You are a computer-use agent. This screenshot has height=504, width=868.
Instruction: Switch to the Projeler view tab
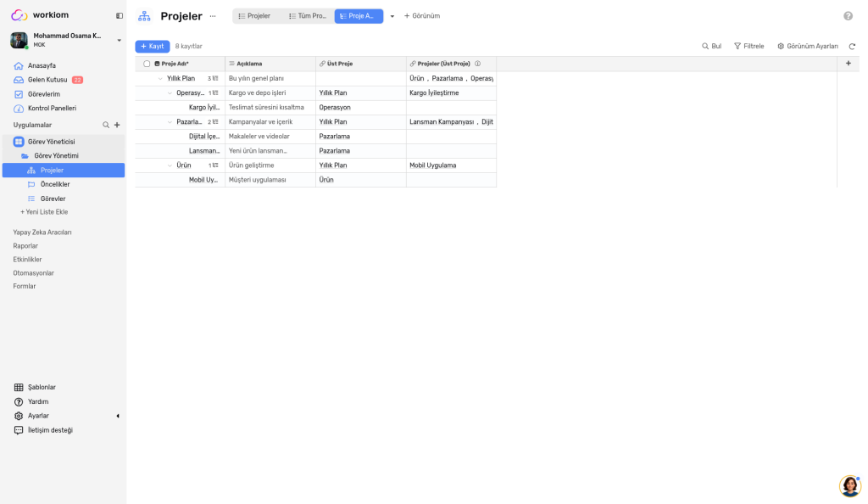click(254, 16)
